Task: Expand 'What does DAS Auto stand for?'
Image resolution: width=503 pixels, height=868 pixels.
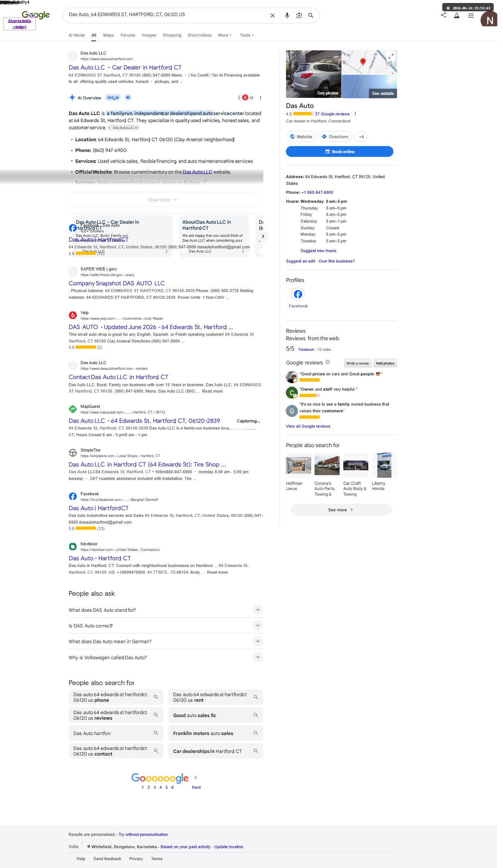Action: click(166, 610)
